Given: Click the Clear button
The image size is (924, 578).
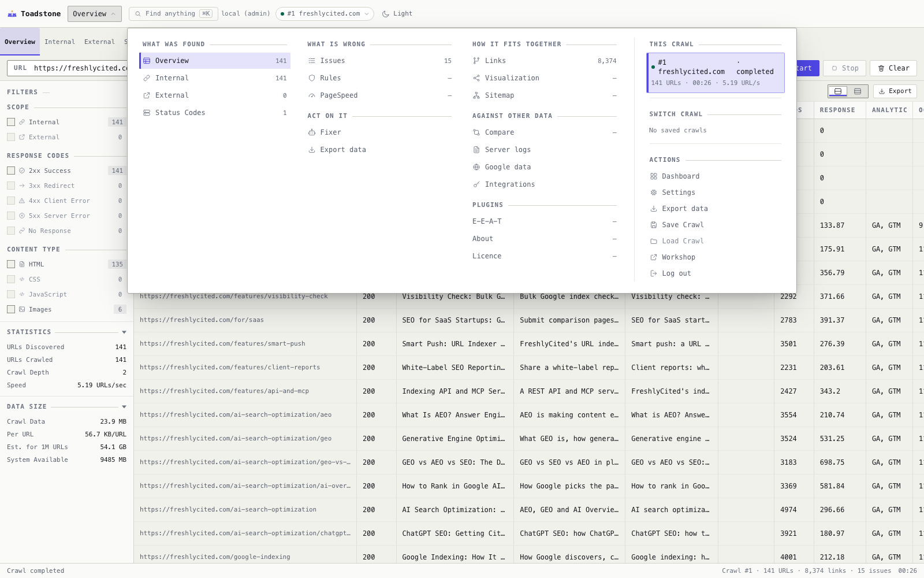Looking at the screenshot, I should (893, 68).
